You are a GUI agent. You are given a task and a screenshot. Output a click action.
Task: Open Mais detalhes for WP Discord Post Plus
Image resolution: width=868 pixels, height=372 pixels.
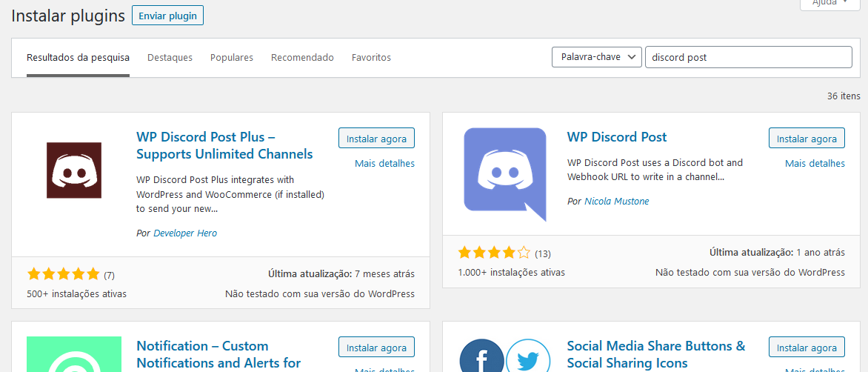(384, 163)
